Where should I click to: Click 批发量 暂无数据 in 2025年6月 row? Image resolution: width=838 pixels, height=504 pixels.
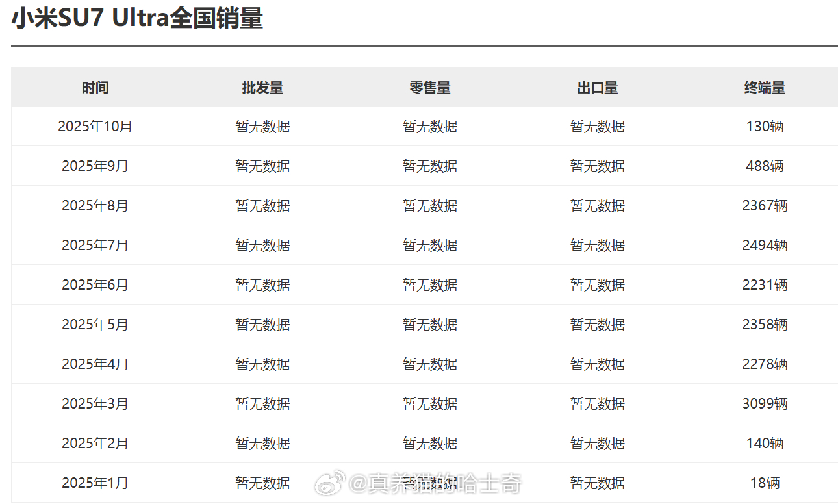[x=262, y=285]
